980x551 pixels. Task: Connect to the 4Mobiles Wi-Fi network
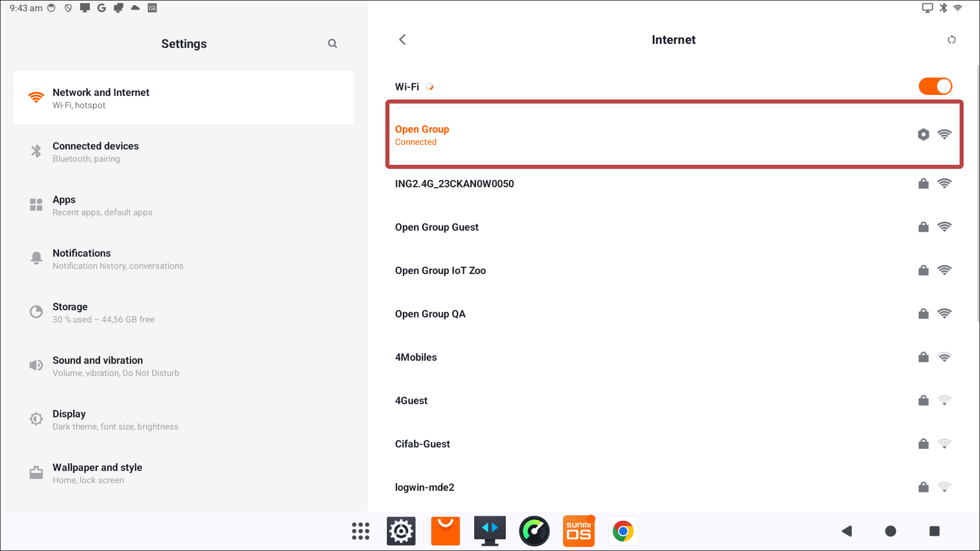416,357
